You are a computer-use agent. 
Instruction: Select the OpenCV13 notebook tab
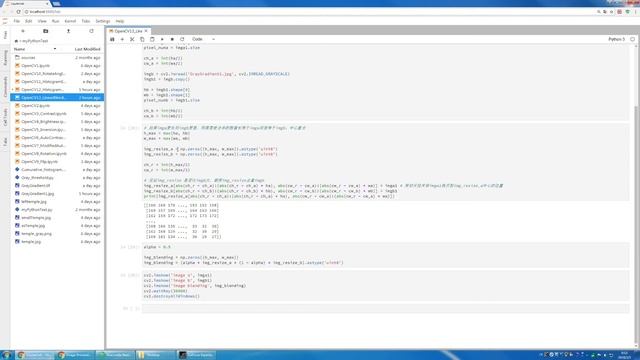click(128, 31)
